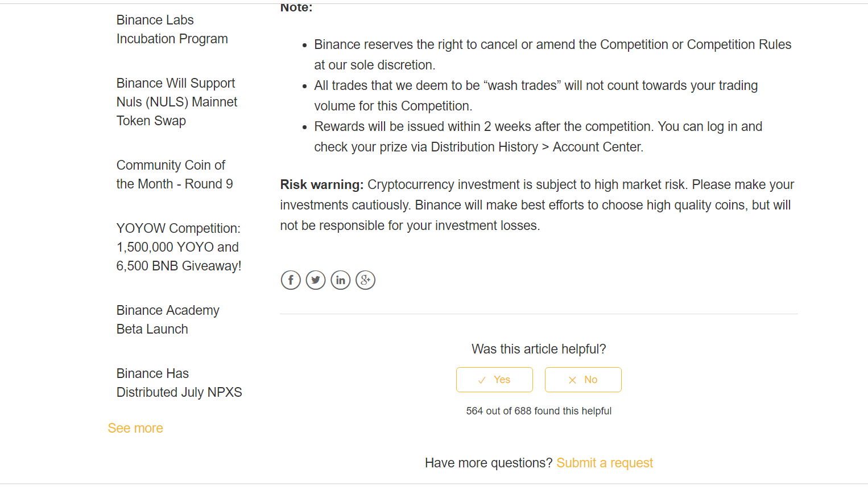Expand more articles with See more
The image size is (868, 489).
coord(135,428)
